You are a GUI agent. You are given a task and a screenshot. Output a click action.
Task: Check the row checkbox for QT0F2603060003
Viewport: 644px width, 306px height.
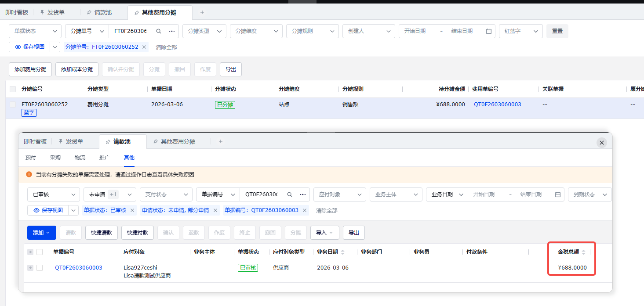point(40,268)
